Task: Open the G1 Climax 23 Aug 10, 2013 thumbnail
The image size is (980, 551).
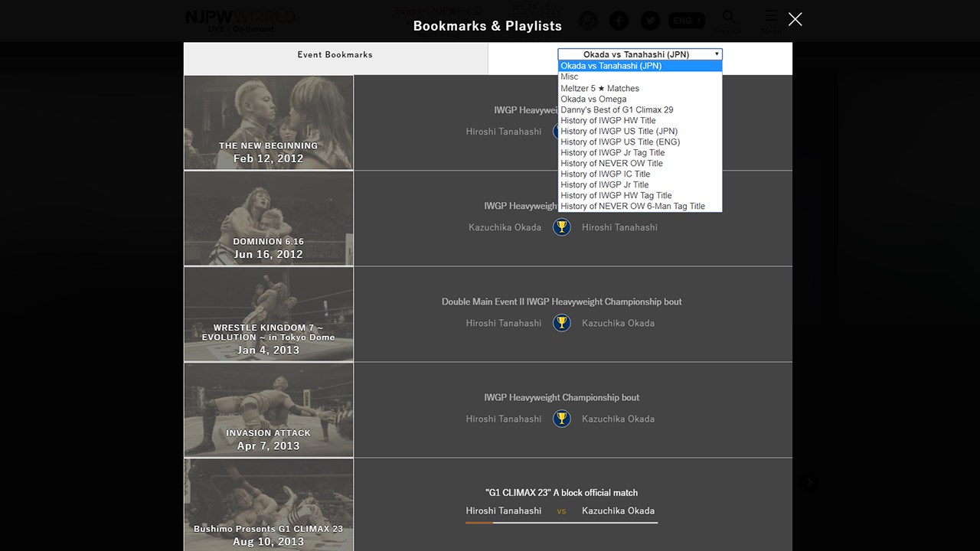Action: coord(269,505)
